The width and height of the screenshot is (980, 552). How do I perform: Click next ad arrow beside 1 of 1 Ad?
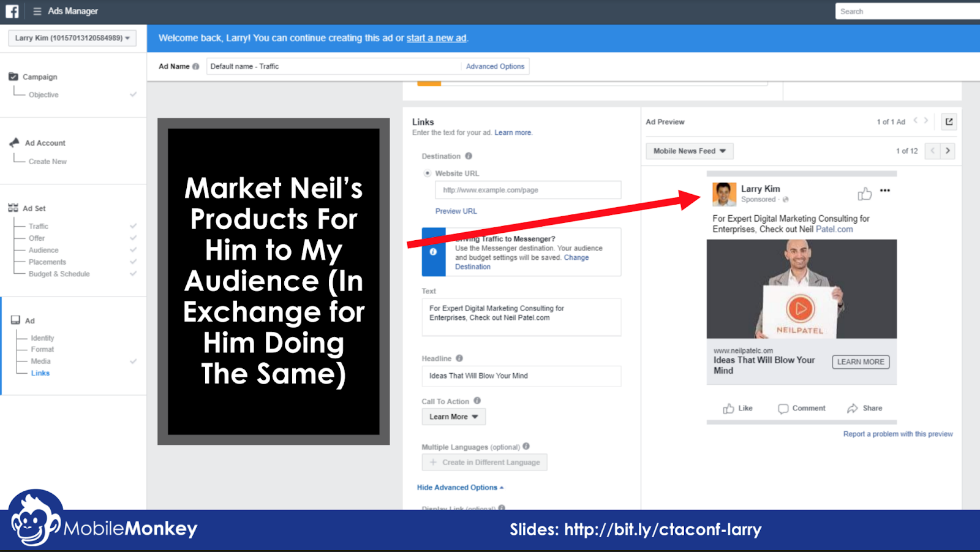pyautogui.click(x=926, y=121)
